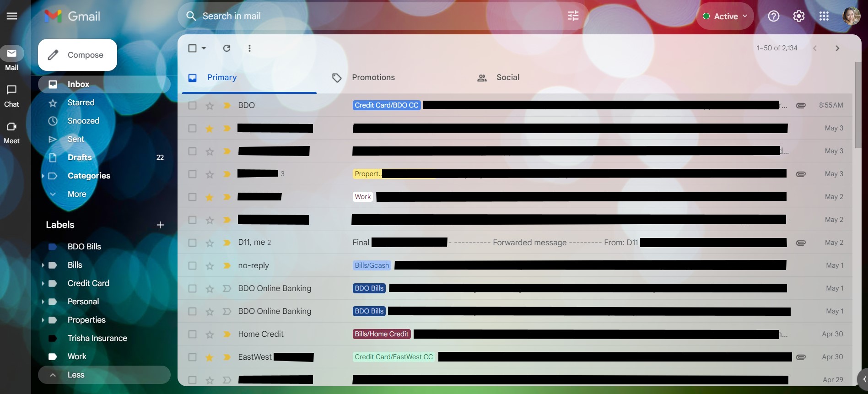The image size is (868, 394).
Task: Star the BDO email from 8:55 AM
Action: click(x=210, y=106)
